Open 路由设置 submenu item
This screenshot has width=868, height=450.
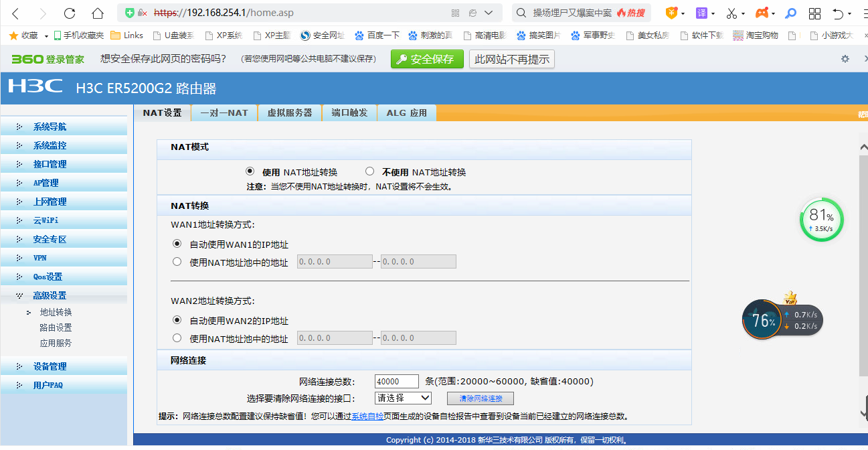click(x=56, y=327)
